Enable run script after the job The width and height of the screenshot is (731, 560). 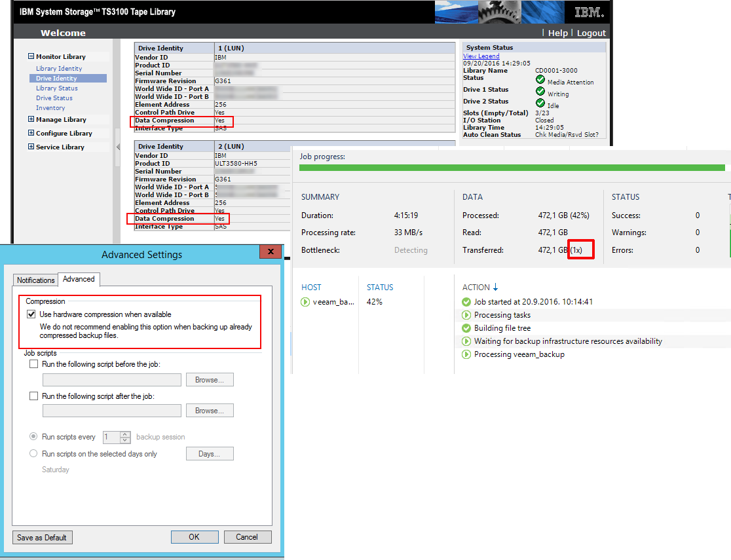coord(33,396)
